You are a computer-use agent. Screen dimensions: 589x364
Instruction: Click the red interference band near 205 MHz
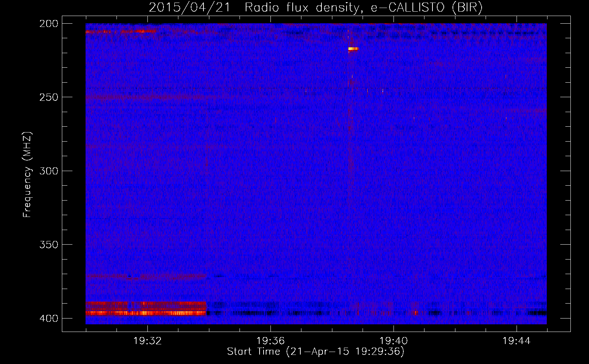coord(120,31)
